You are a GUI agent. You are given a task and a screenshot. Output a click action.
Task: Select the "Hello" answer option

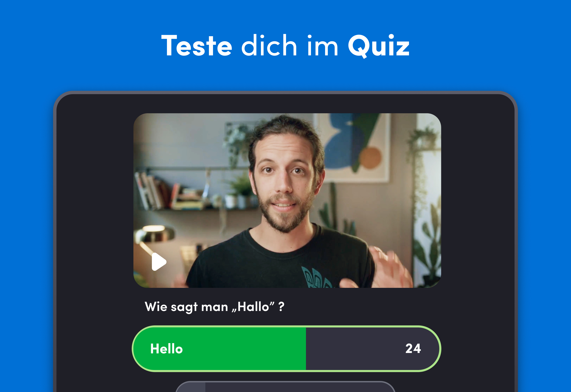(286, 348)
